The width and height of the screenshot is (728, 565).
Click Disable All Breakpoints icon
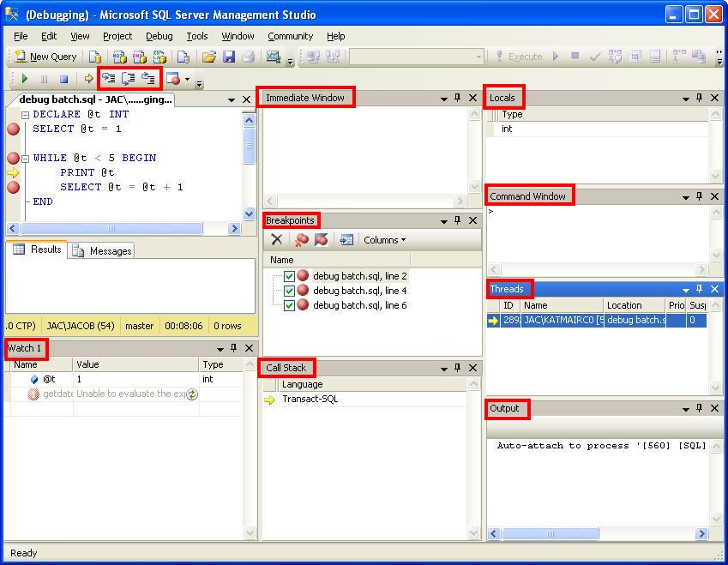(322, 239)
